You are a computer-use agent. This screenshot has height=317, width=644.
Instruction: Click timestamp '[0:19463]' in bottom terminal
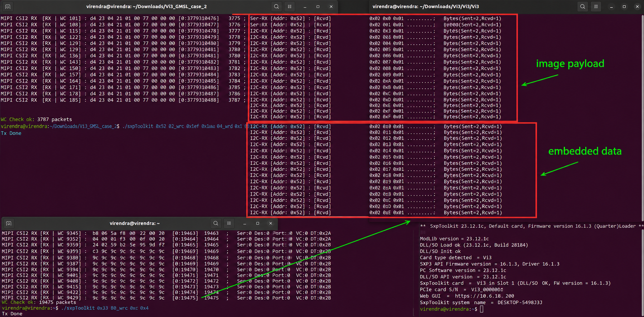185,233
